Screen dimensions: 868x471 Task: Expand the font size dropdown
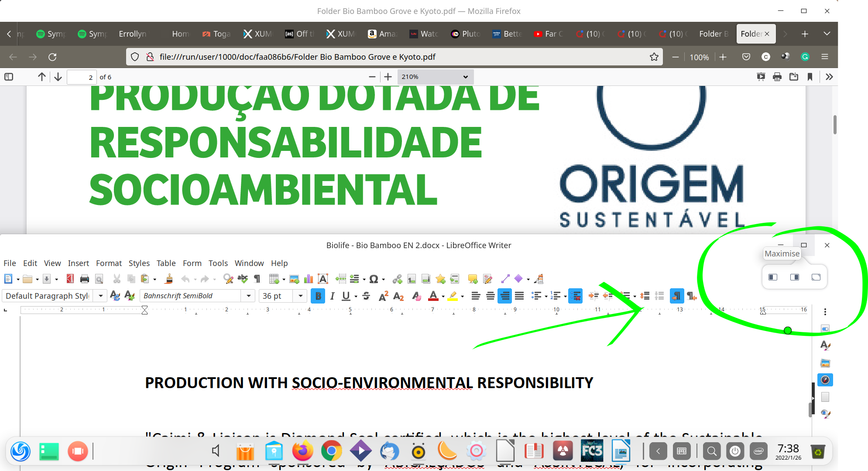coord(300,296)
